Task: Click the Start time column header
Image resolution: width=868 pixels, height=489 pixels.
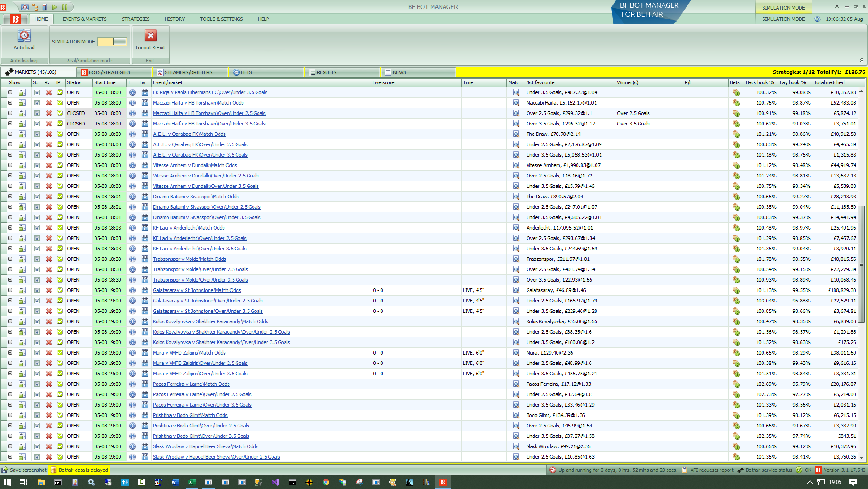Action: [109, 82]
